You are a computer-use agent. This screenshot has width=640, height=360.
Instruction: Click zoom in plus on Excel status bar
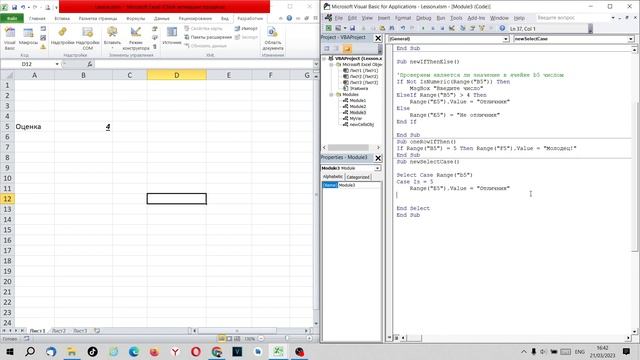click(309, 338)
